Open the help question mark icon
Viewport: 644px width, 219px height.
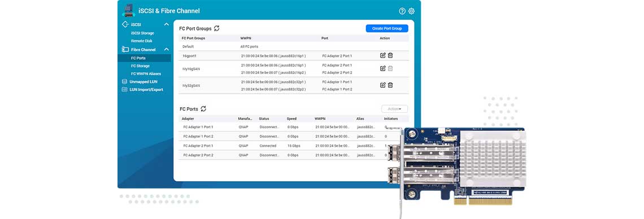pyautogui.click(x=402, y=11)
